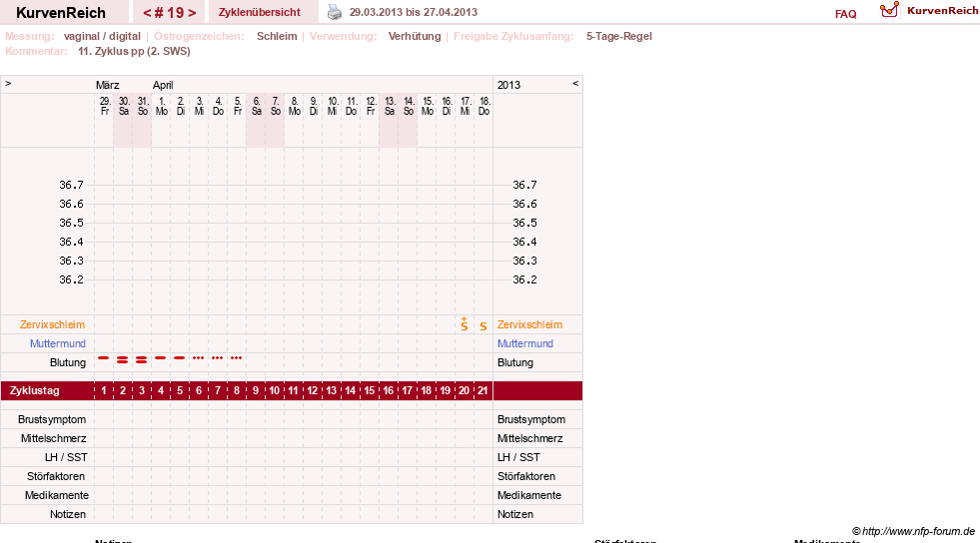980x543 pixels.
Task: Click left Brustsymptom row label
Action: 52,419
